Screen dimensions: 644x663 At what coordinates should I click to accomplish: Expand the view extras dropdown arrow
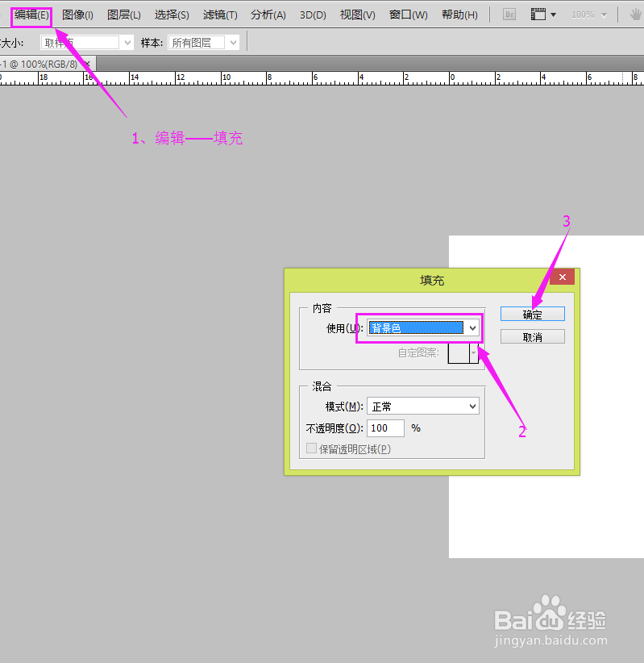553,15
